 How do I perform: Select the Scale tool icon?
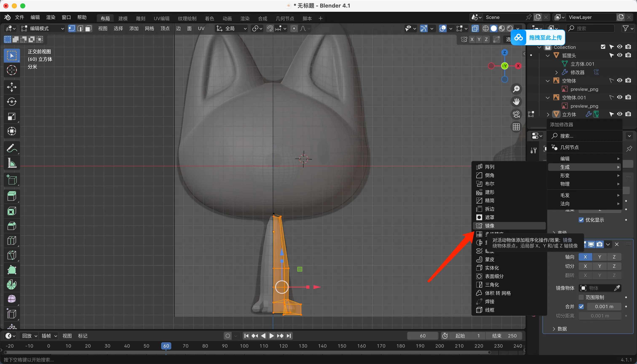click(x=12, y=117)
